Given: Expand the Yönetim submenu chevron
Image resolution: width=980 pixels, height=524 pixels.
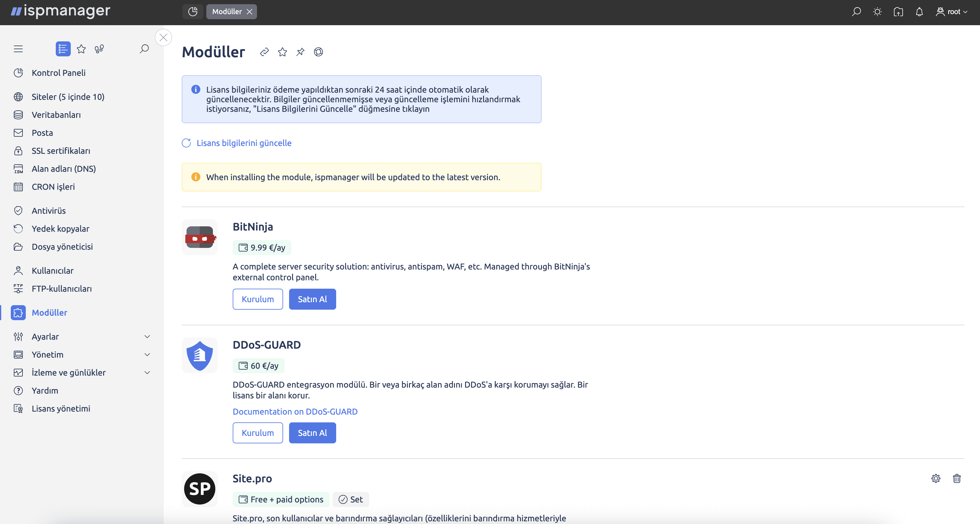Looking at the screenshot, I should point(147,354).
